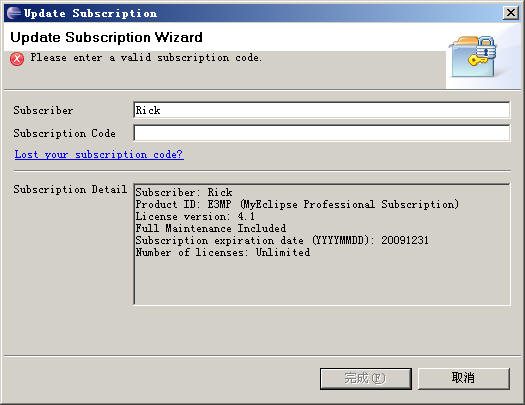
Task: Focus the Subscriber field containing Rick
Action: [321, 110]
